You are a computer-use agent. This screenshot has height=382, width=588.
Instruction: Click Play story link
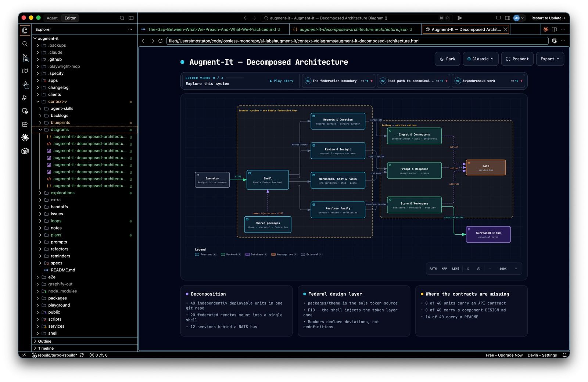coord(282,81)
